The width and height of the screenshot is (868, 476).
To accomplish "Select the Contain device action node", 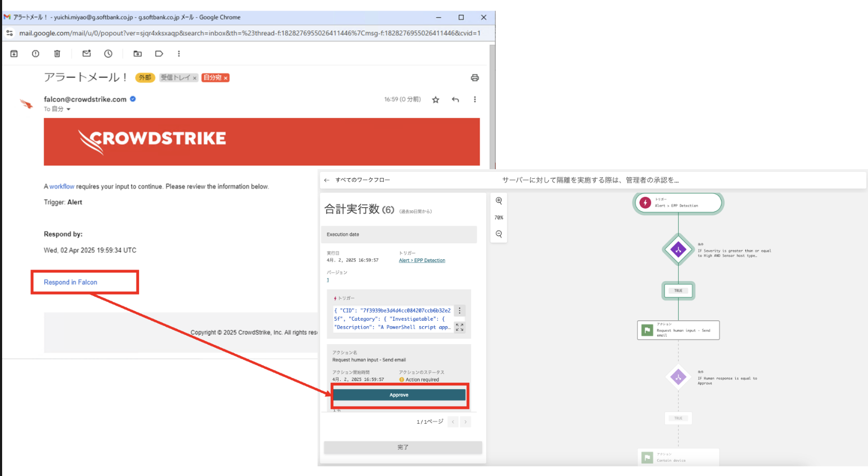I will click(678, 457).
